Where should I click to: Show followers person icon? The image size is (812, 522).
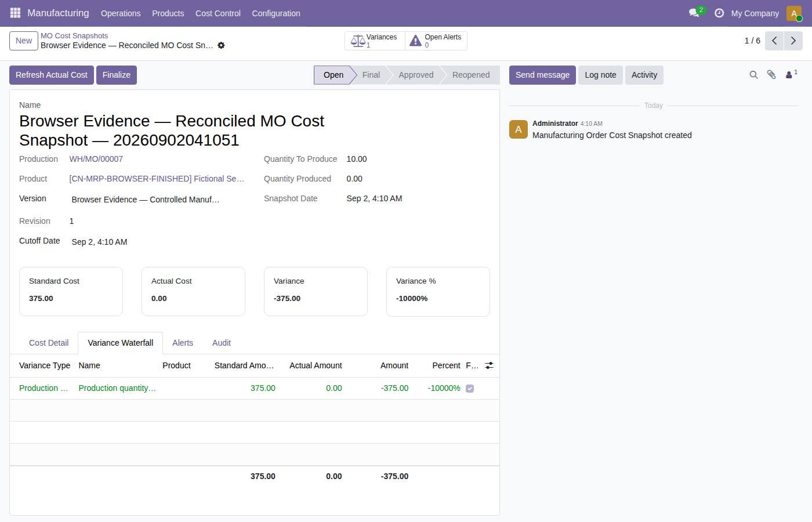coord(791,74)
